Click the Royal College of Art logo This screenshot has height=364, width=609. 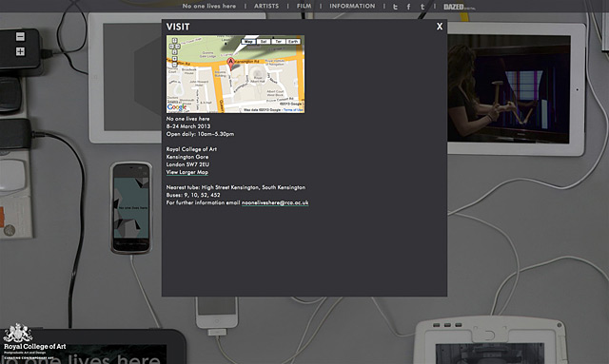click(34, 341)
